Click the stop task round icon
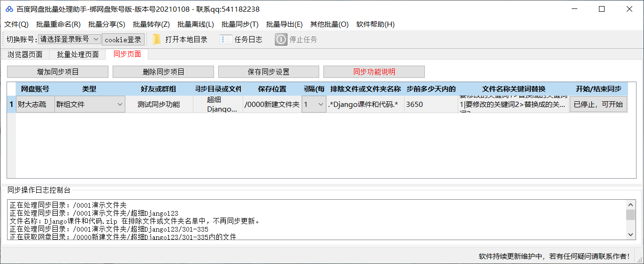Screen dimensions: 644x264 (x=281, y=39)
